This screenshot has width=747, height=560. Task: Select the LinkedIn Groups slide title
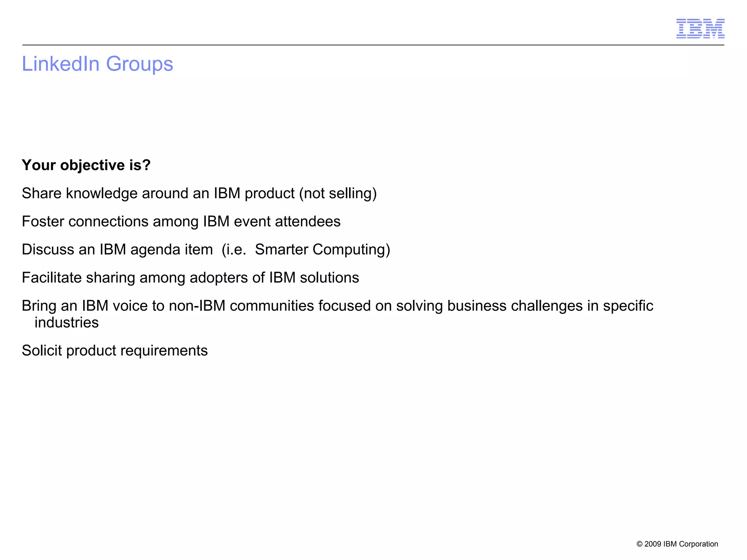coord(97,64)
